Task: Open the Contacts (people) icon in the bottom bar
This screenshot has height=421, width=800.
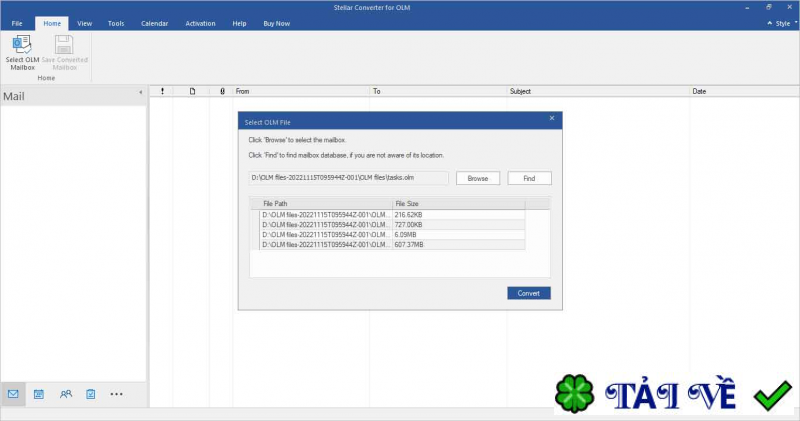Action: click(x=66, y=394)
